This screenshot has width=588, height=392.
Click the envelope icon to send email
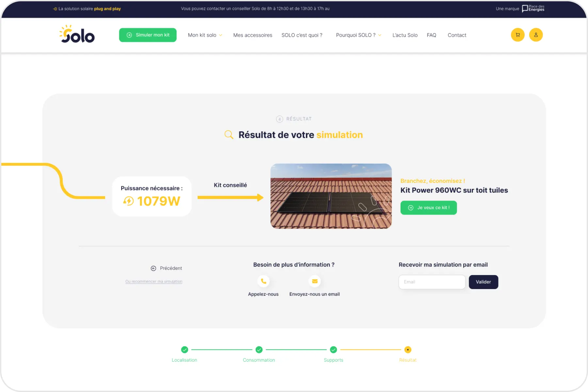315,281
